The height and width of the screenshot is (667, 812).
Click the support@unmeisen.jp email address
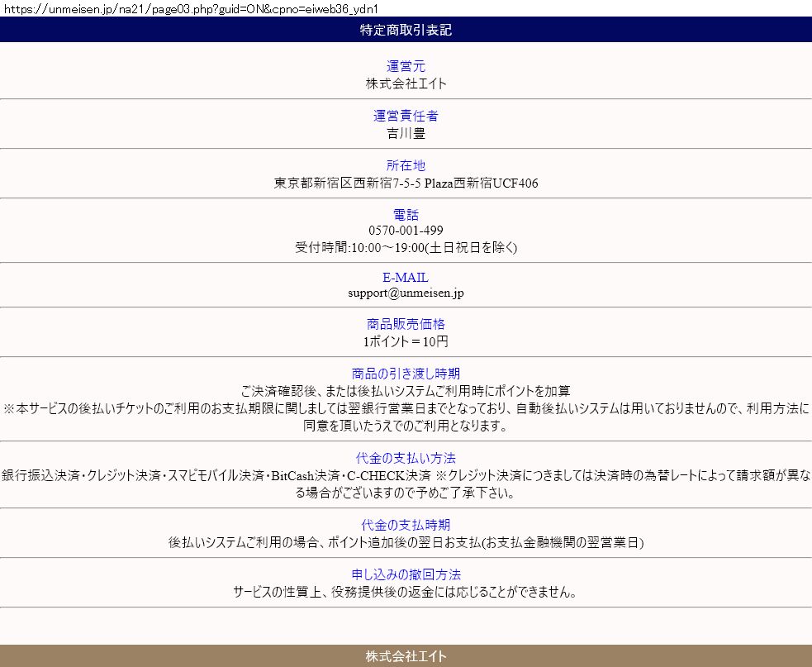406,293
